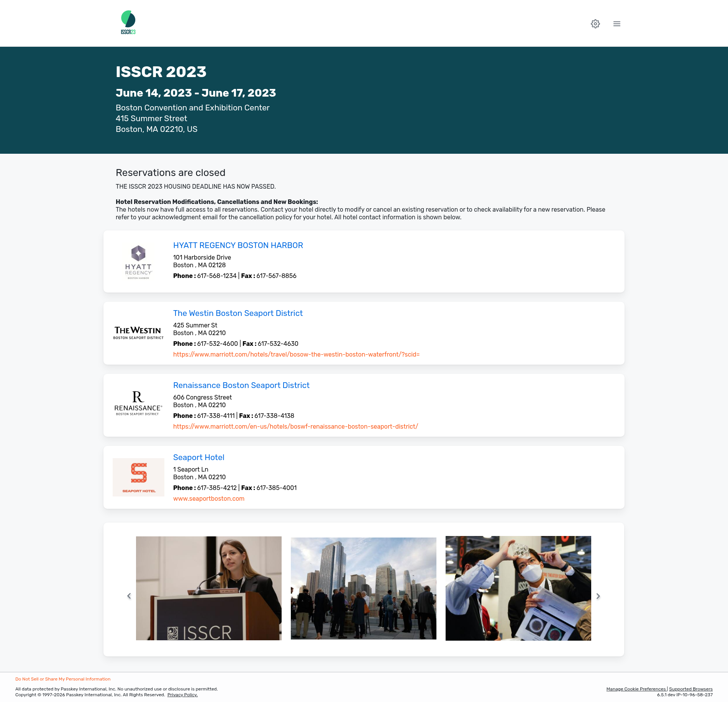Show previous carousel photos
Viewport: 728px width, 702px height.
click(129, 596)
